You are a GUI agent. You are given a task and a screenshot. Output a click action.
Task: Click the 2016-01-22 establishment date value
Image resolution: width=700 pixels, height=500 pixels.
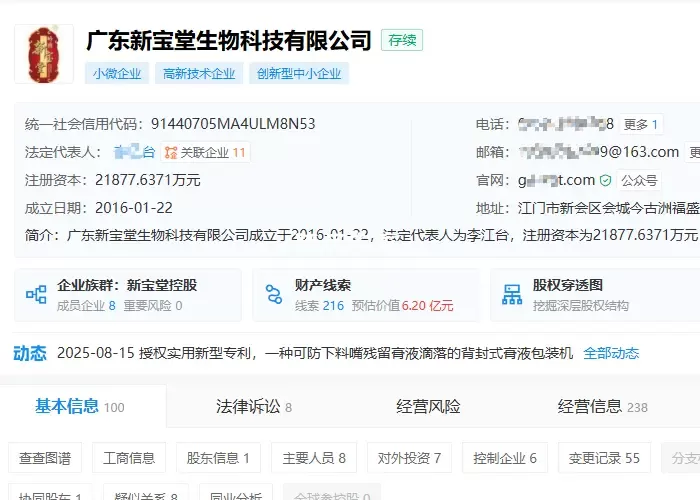(x=134, y=208)
